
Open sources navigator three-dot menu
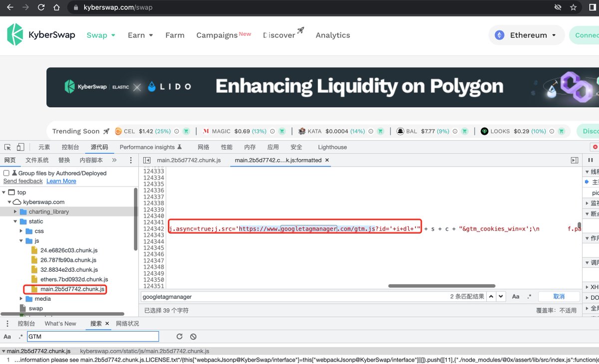click(131, 160)
